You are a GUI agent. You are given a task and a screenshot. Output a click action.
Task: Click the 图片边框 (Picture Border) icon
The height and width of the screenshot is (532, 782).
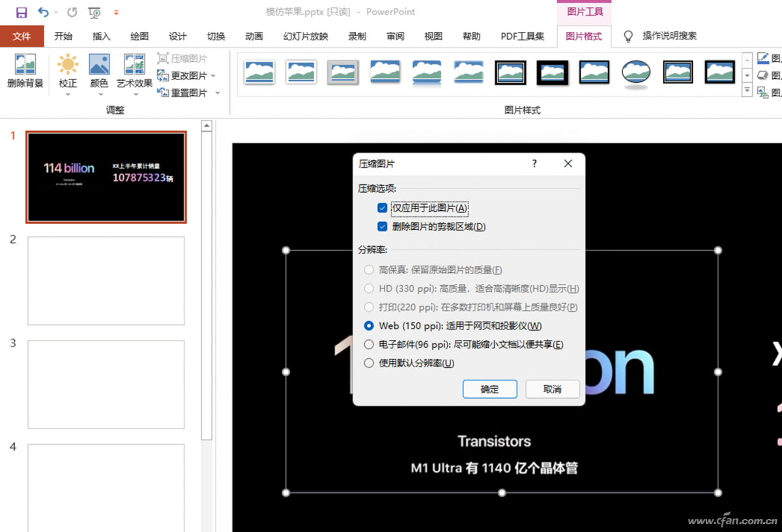point(764,59)
